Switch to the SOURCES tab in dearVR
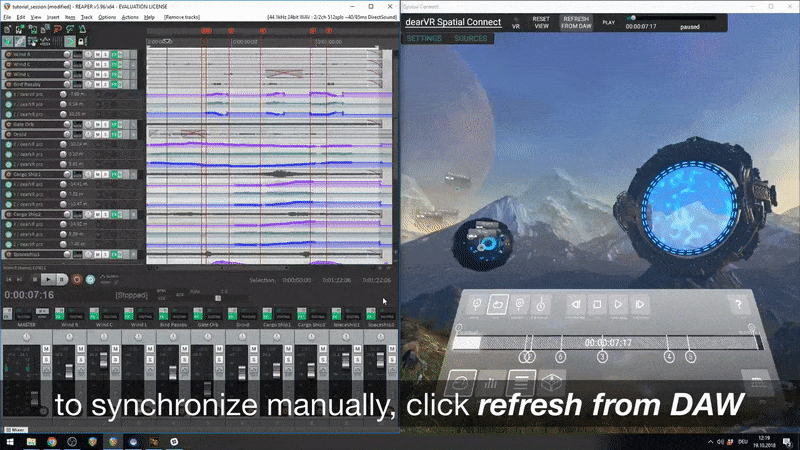 point(470,38)
